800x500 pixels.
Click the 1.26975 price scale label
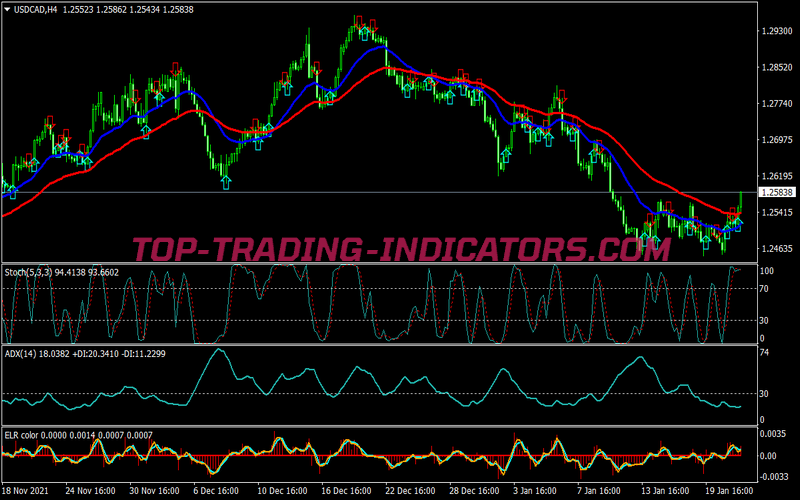pos(777,140)
